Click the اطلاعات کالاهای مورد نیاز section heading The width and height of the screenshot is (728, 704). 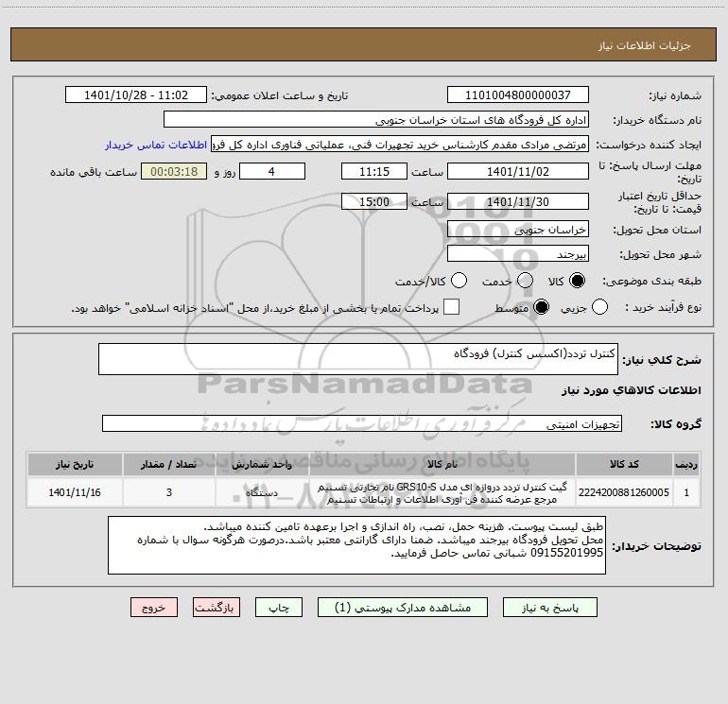point(631,390)
